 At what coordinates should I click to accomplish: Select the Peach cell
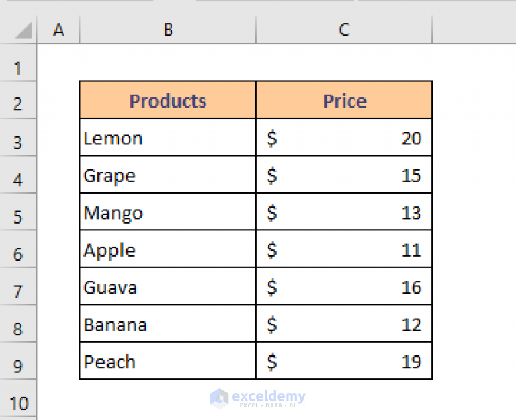[168, 361]
